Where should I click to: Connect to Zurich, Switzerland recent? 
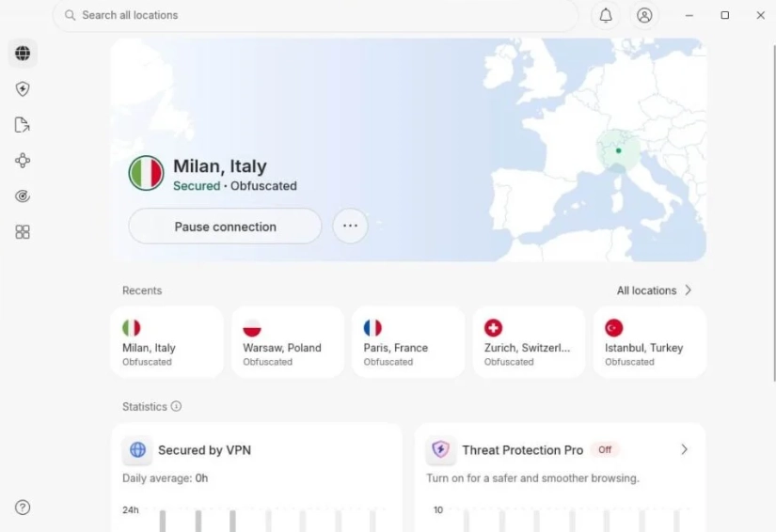coord(529,342)
